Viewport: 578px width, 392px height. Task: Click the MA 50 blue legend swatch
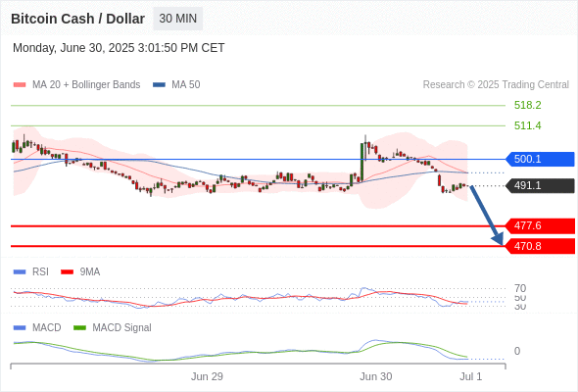click(x=160, y=85)
